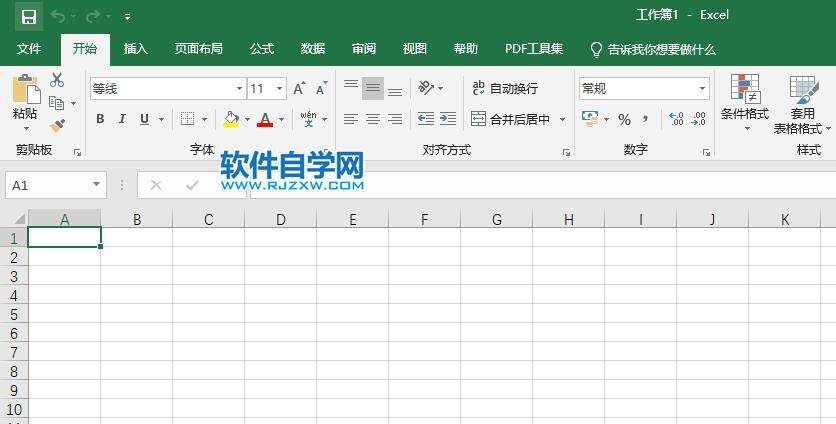This screenshot has width=836, height=424.
Task: Toggle Center alignment
Action: pyautogui.click(x=373, y=119)
